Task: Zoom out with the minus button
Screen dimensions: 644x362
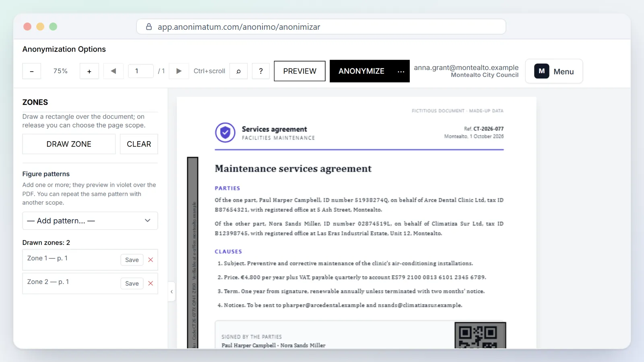Action: coord(32,71)
